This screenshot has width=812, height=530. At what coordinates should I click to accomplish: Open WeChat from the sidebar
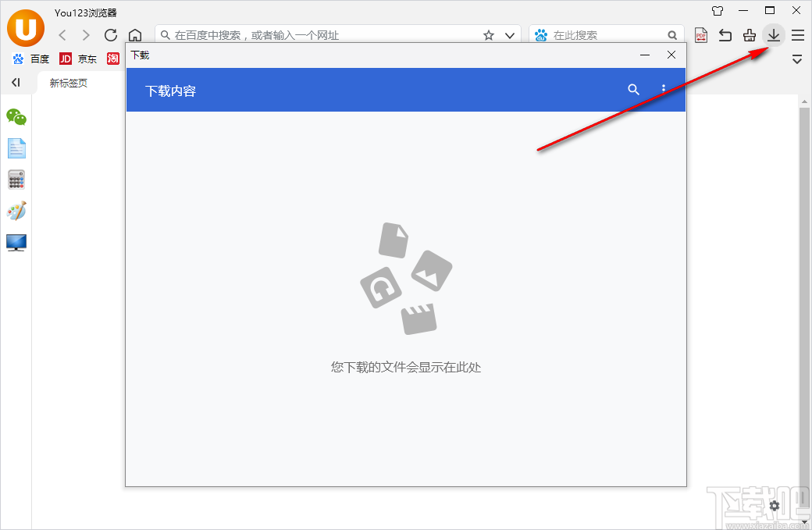point(16,117)
